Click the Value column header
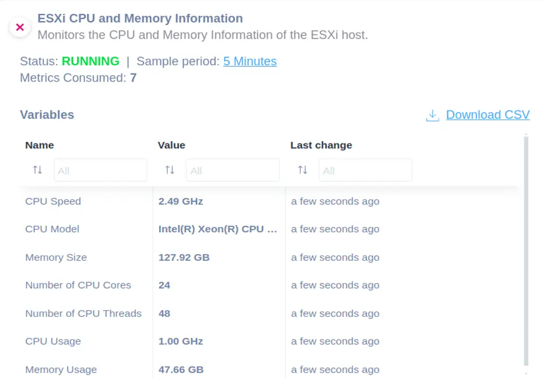The width and height of the screenshot is (546, 392). (171, 145)
